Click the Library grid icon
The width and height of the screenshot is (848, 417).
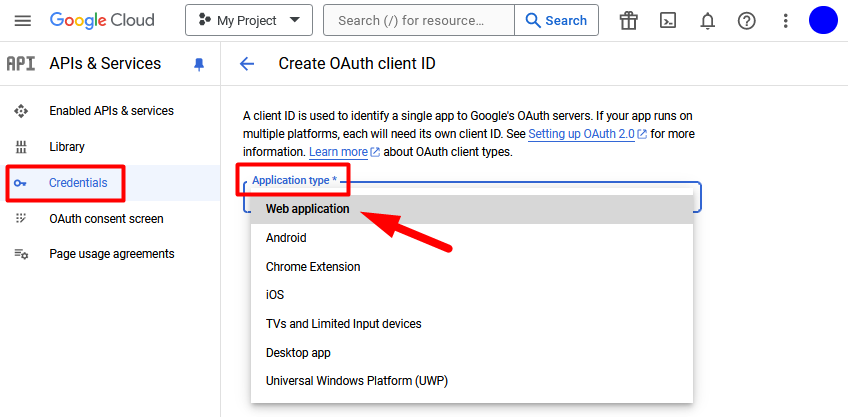point(21,147)
